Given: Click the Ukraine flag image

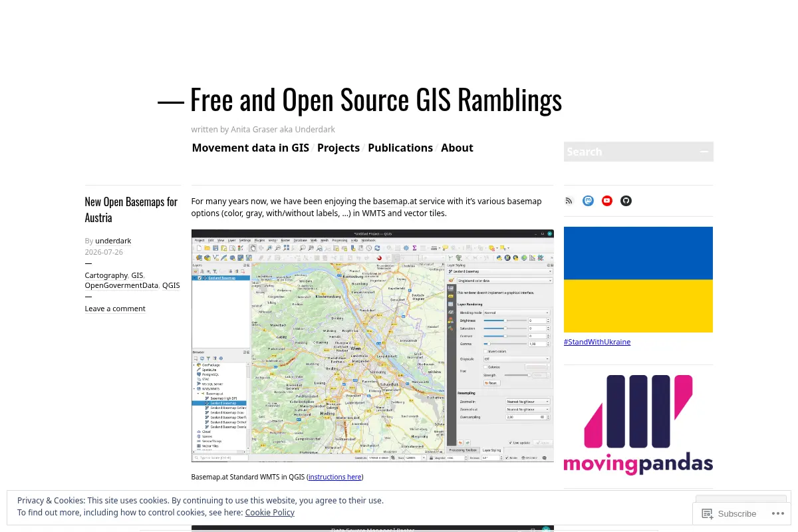Looking at the screenshot, I should (x=638, y=279).
